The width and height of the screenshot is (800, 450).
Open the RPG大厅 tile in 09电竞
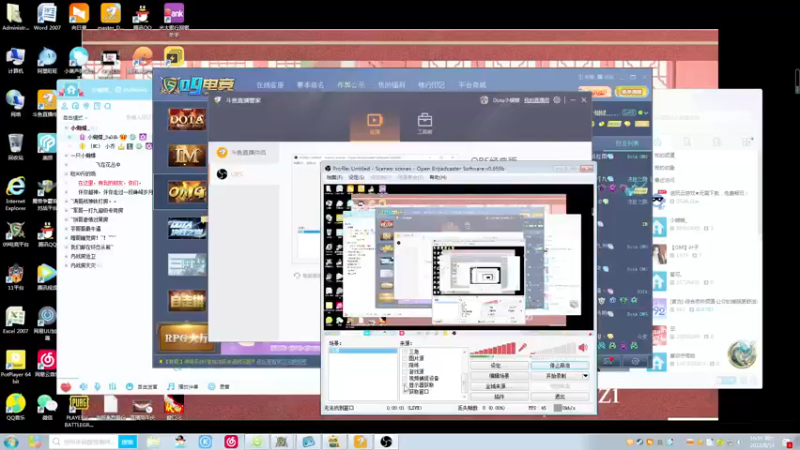(x=185, y=337)
